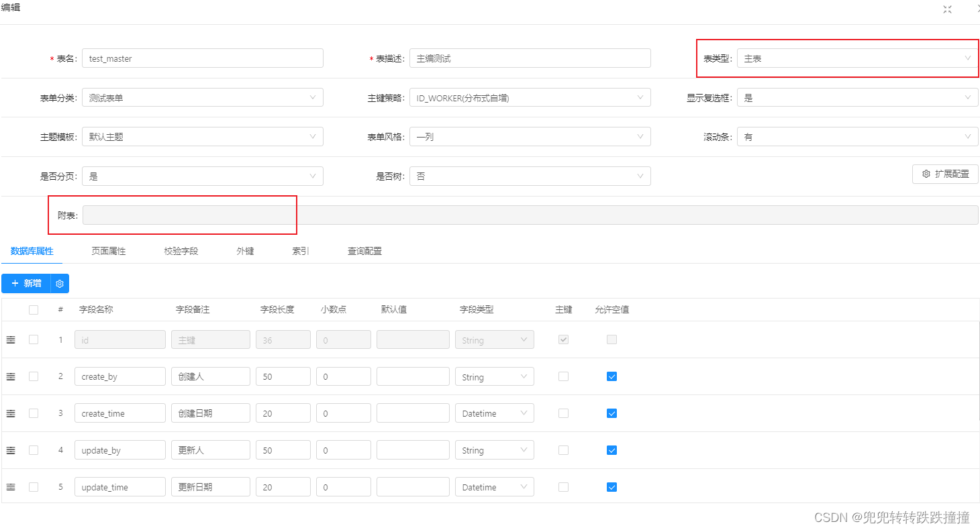Click the 新增 add button
Viewport: 980px width, 530px height.
pyautogui.click(x=26, y=284)
